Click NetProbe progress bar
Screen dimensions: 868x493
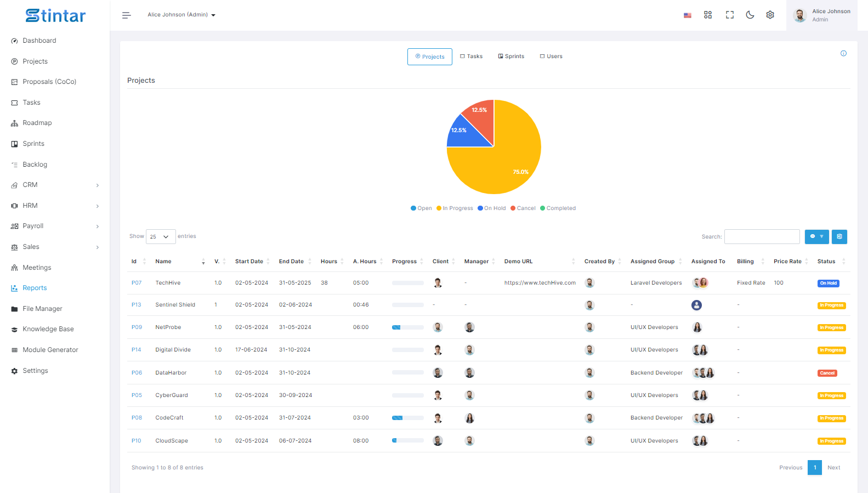pyautogui.click(x=407, y=328)
